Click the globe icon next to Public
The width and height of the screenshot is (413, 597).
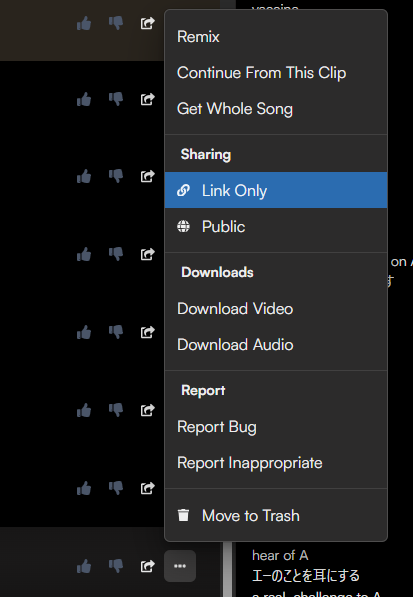(183, 226)
